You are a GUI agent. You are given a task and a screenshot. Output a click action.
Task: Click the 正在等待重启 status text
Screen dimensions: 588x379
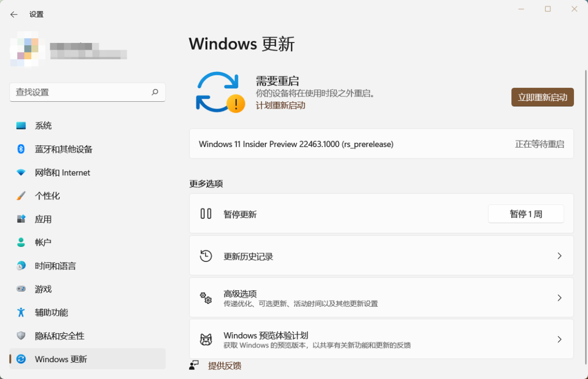(x=539, y=144)
